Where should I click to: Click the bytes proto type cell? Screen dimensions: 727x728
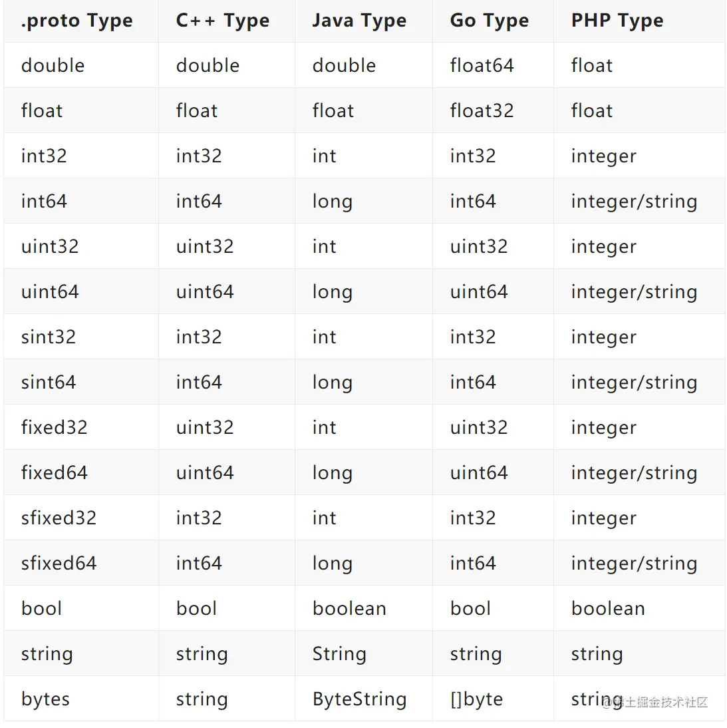(x=45, y=699)
